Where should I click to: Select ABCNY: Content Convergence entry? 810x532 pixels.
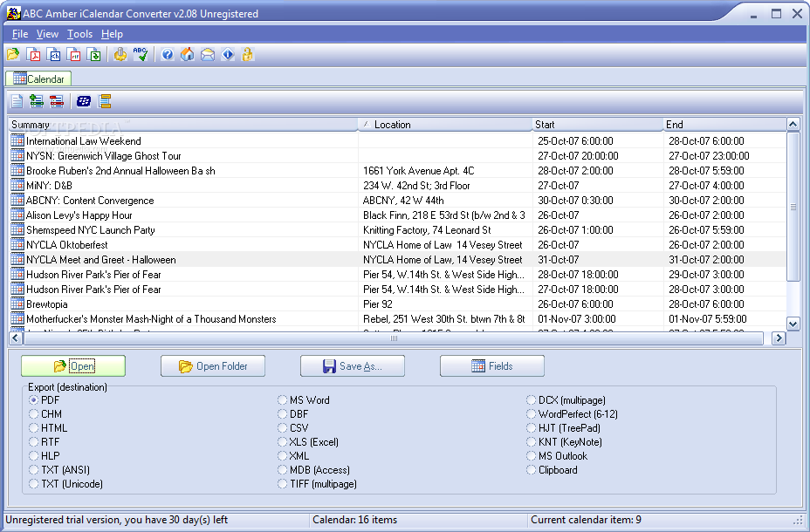pyautogui.click(x=397, y=201)
